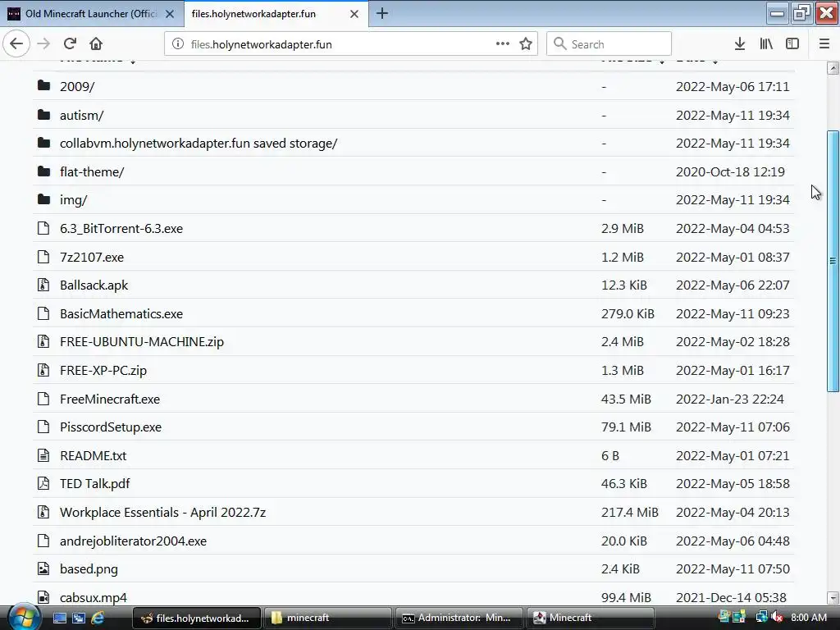Screen dimensions: 840x630
Task: Click archive icon beside FREE-XP-PC.zip
Action: pos(43,370)
